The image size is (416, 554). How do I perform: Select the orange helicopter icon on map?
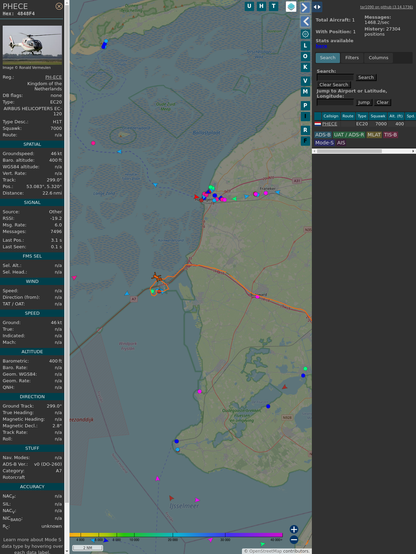(x=156, y=277)
